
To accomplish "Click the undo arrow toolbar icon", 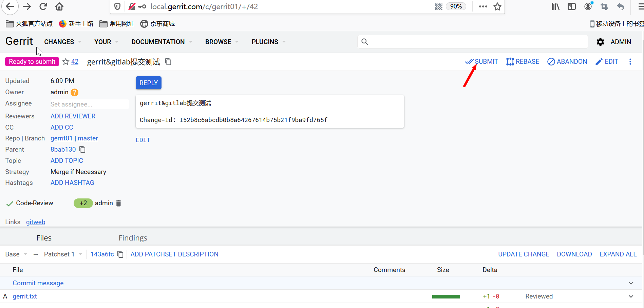I will (621, 6).
